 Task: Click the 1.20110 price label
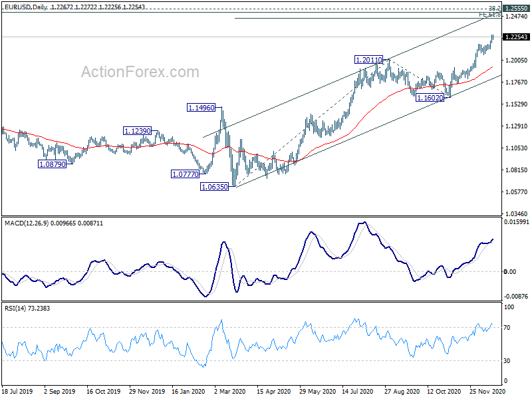click(368, 60)
